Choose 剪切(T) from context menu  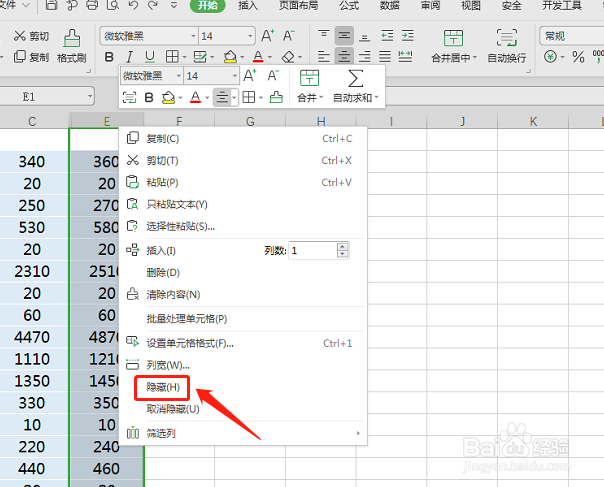tap(243, 160)
